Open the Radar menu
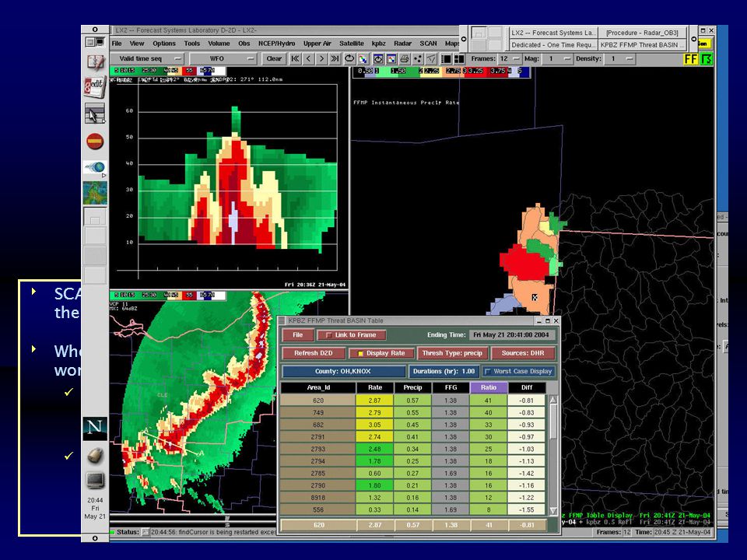The width and height of the screenshot is (747, 560). click(x=402, y=44)
